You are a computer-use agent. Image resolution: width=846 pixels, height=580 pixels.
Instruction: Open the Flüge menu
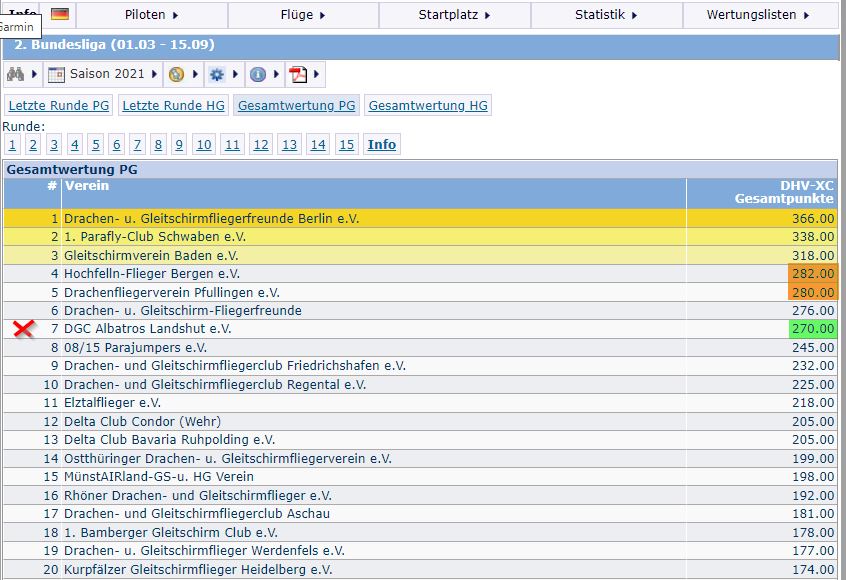pyautogui.click(x=303, y=15)
